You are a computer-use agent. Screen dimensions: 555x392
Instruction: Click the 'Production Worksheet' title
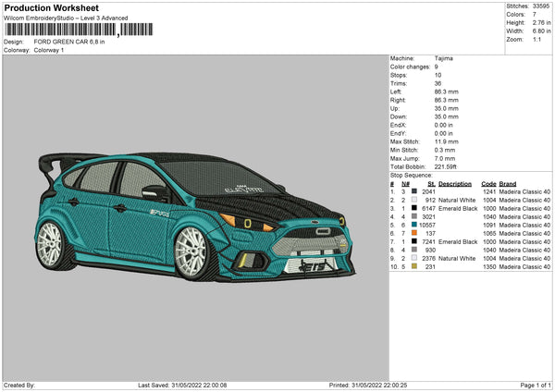click(x=51, y=7)
